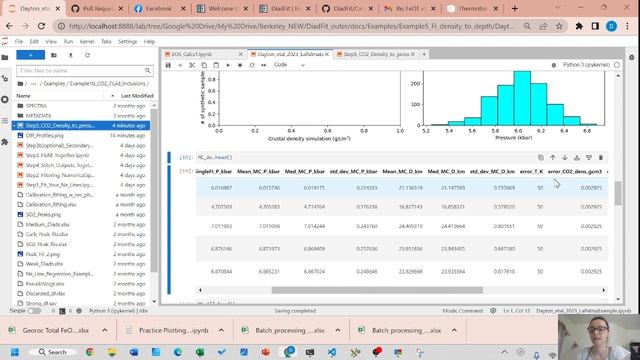Switch to EOS_Calcs1.ipynb notebook tab
Image resolution: width=640 pixels, height=360 pixels.
(x=192, y=54)
